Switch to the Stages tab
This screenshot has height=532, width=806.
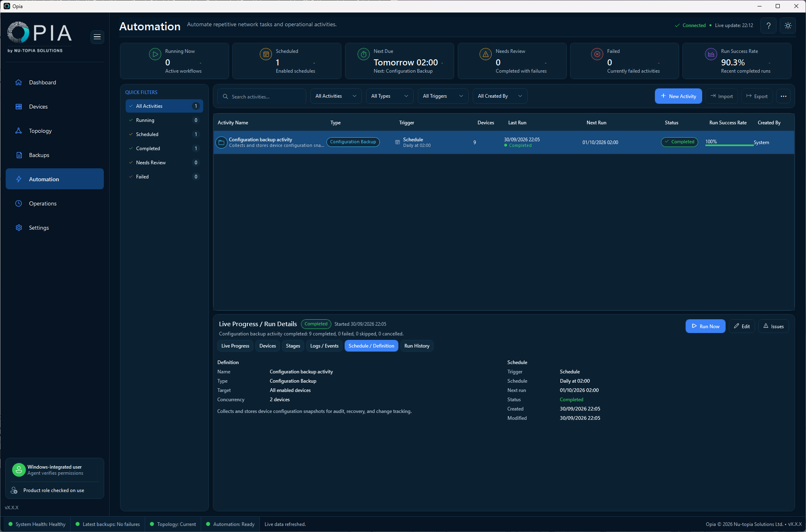(x=293, y=346)
